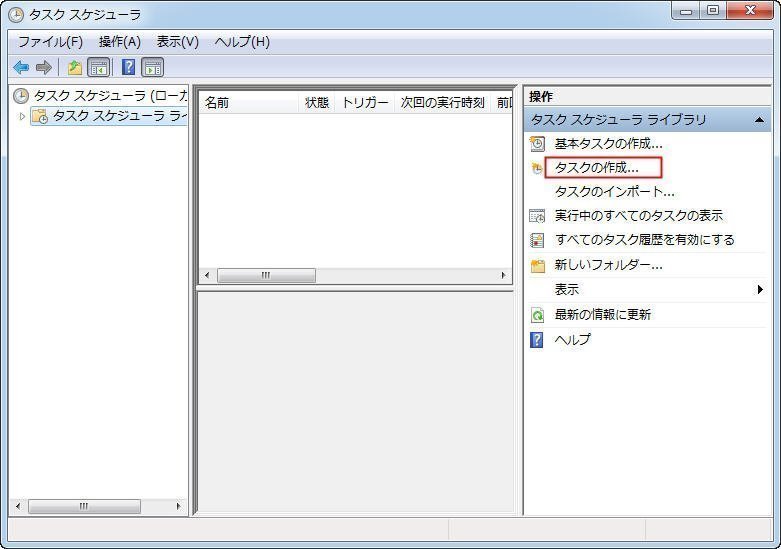Close the タスク スケジューラ window
The image size is (781, 549).
coord(751,10)
